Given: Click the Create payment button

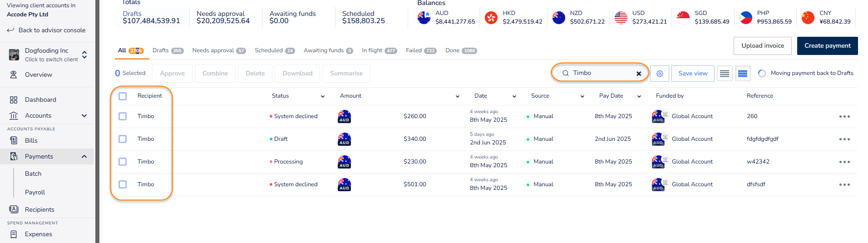Looking at the screenshot, I should (x=827, y=46).
